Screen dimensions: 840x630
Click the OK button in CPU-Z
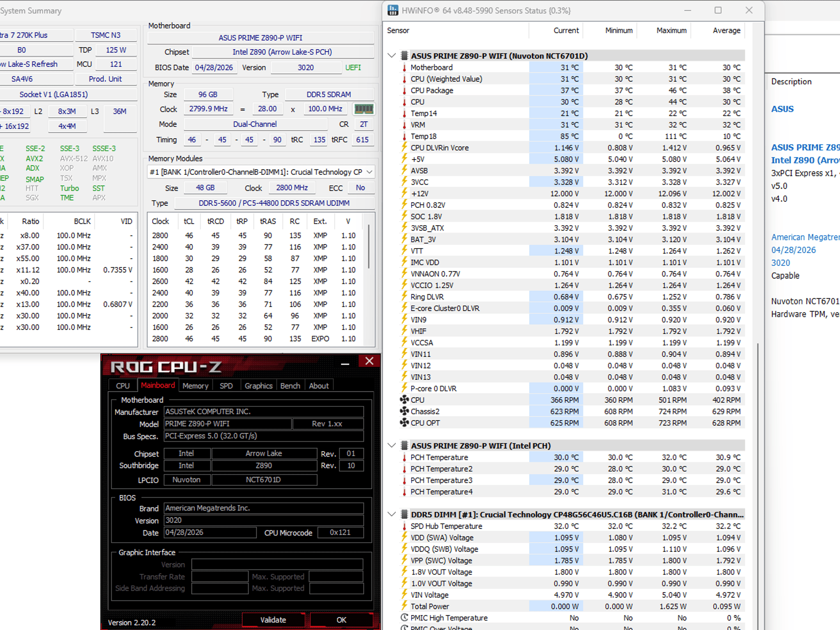click(x=341, y=620)
